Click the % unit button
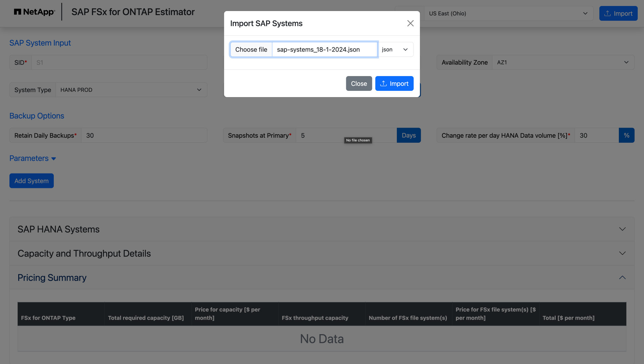The height and width of the screenshot is (364, 644). click(626, 135)
